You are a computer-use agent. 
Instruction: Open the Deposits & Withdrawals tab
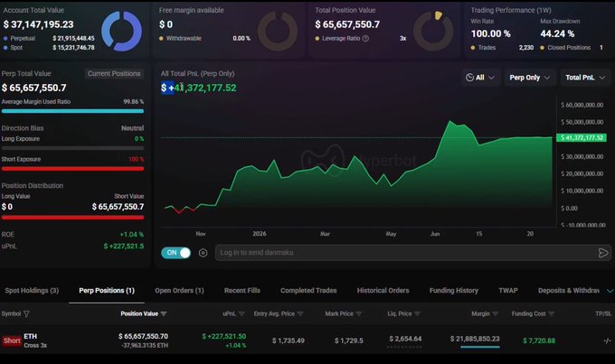point(568,290)
